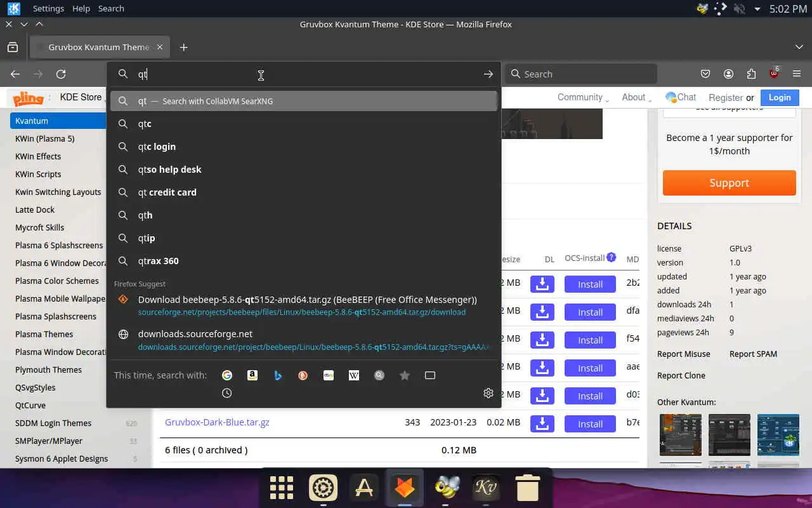The image size is (812, 508).
Task: Click the muted volume tray icon
Action: pos(738,9)
